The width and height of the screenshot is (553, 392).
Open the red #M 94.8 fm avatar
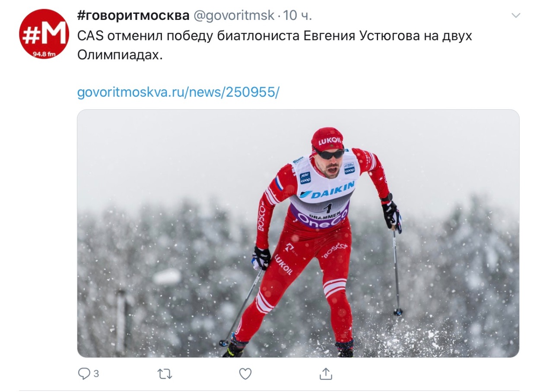point(44,34)
